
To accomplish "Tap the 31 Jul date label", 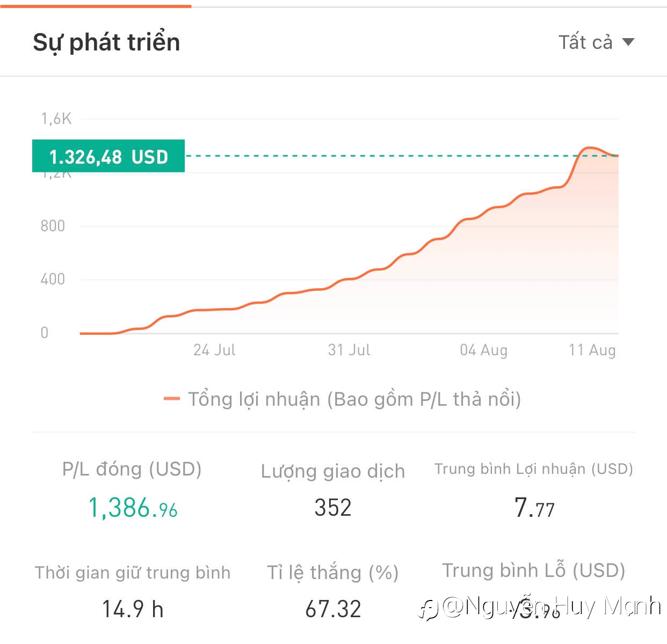I will (x=349, y=350).
